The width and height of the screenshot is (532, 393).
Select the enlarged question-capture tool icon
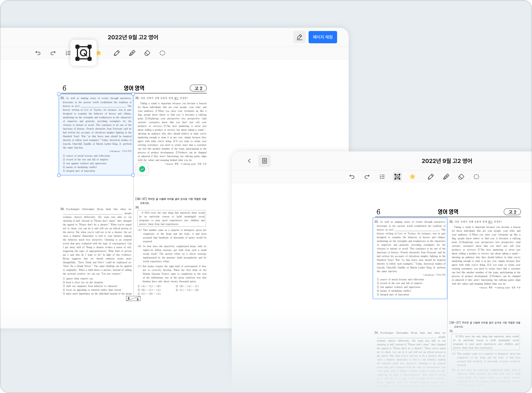click(84, 53)
